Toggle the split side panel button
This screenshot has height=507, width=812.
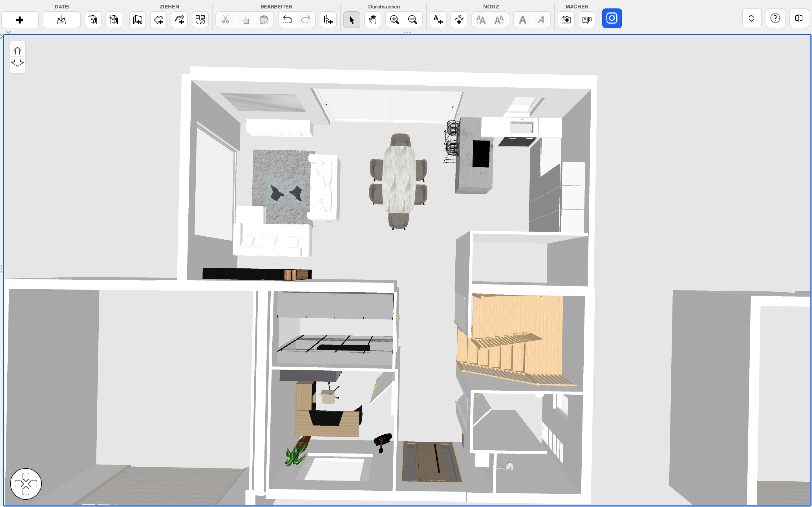tap(798, 18)
